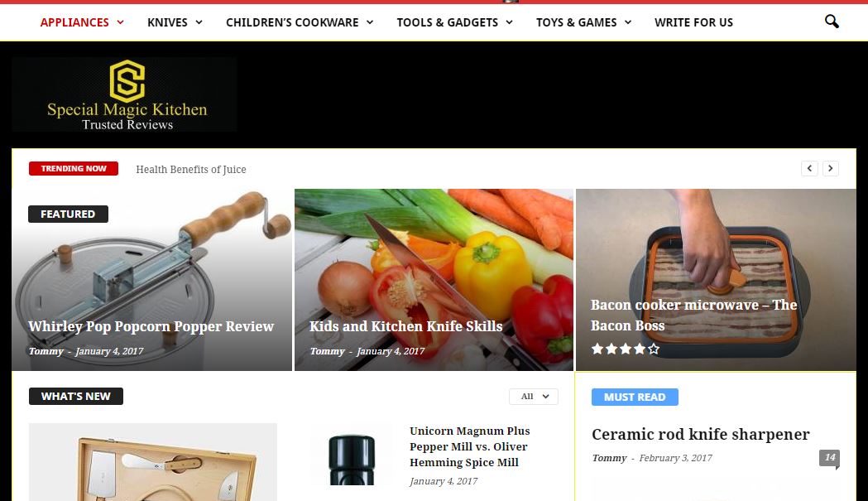
Task: Open Tools & Gadgets menu
Action: coord(454,22)
